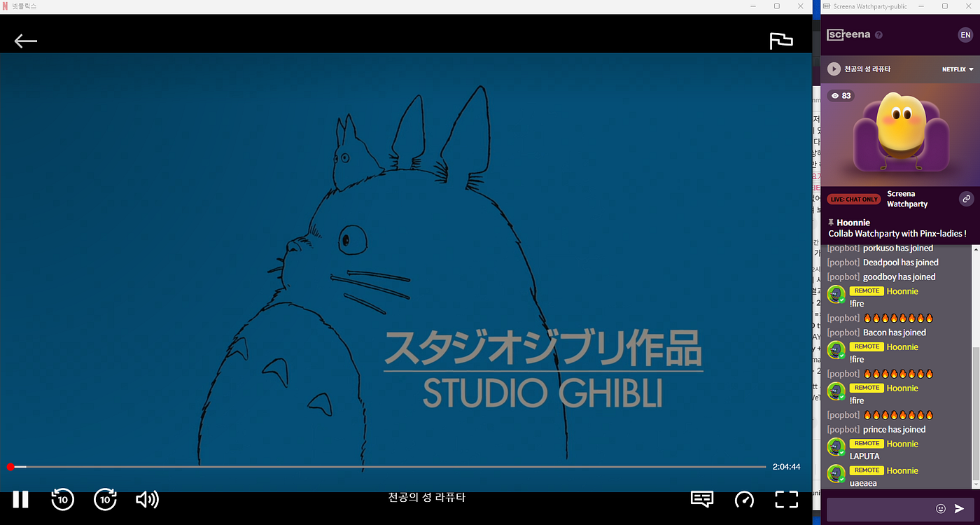Screen dimensions: 980x525
Task: Click the viewer count eye badge 83
Action: click(x=841, y=96)
